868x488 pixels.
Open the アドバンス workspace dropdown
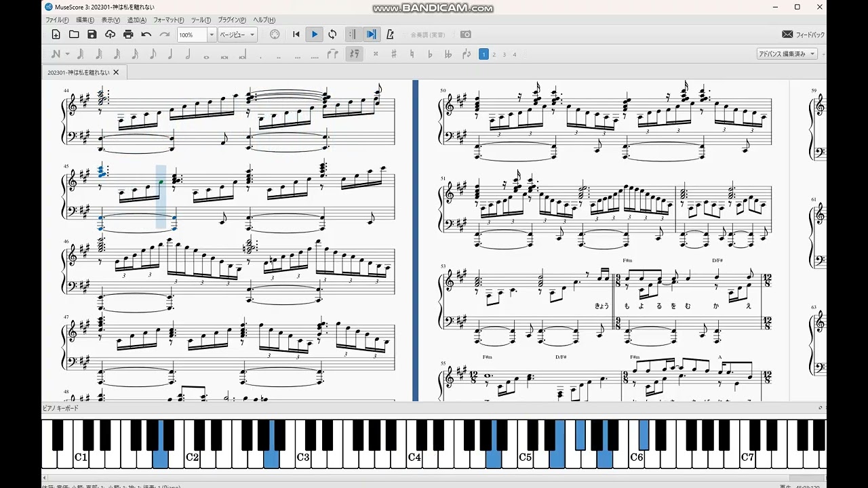(x=787, y=54)
